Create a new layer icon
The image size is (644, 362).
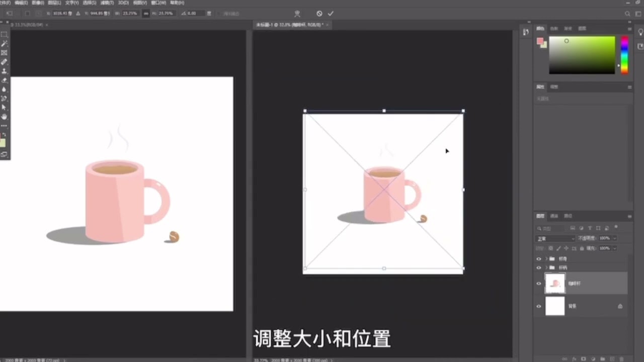click(x=612, y=359)
